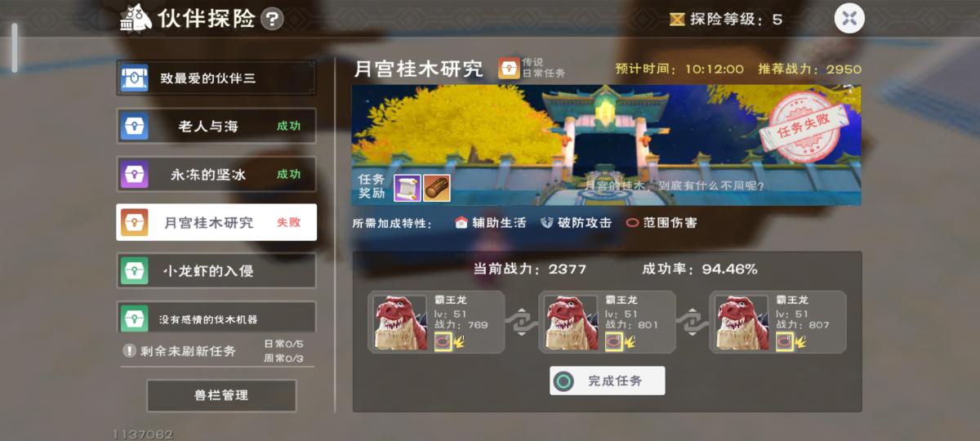Tap the 辅助生活 trait icon
The image size is (980, 441).
pyautogui.click(x=461, y=222)
